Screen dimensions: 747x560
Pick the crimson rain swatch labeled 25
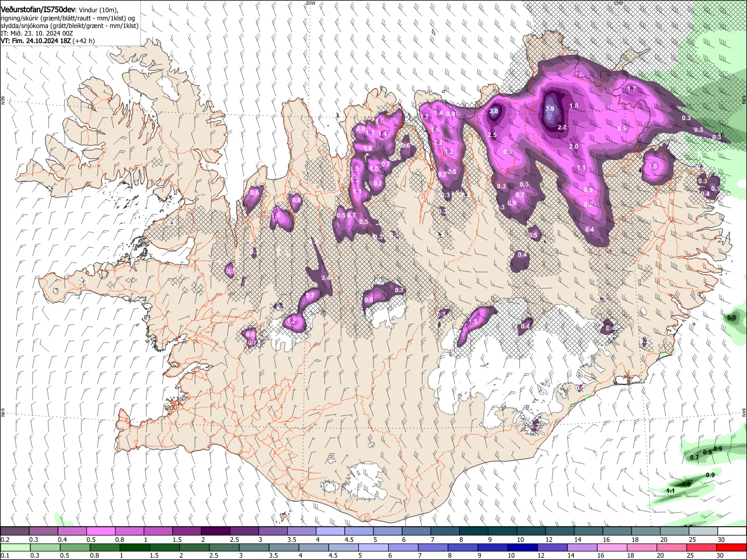[x=702, y=547]
